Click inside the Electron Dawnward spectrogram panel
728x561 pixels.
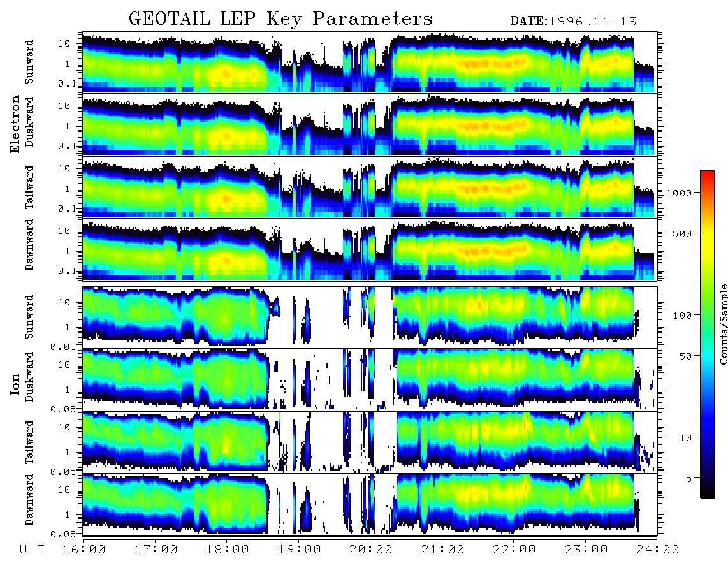370,250
